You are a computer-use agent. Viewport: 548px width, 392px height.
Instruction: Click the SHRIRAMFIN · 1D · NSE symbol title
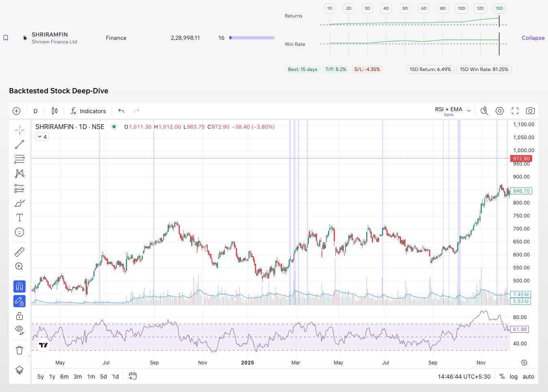pos(70,127)
